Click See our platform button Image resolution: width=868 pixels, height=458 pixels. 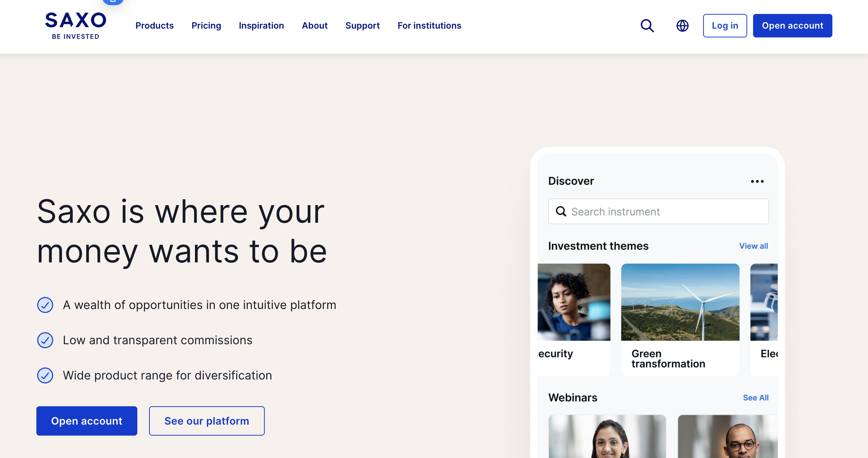coord(207,421)
